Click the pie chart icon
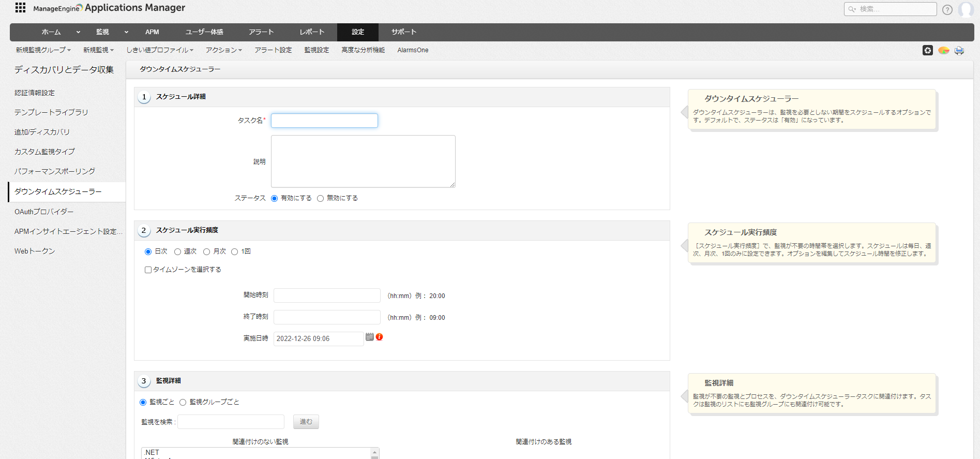Screen dimensions: 980x459 click(943, 50)
